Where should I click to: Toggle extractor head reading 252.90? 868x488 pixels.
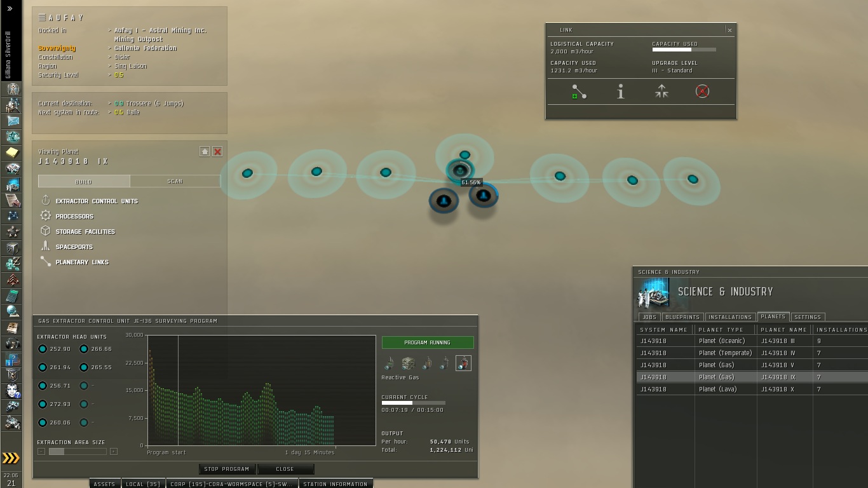coord(43,349)
